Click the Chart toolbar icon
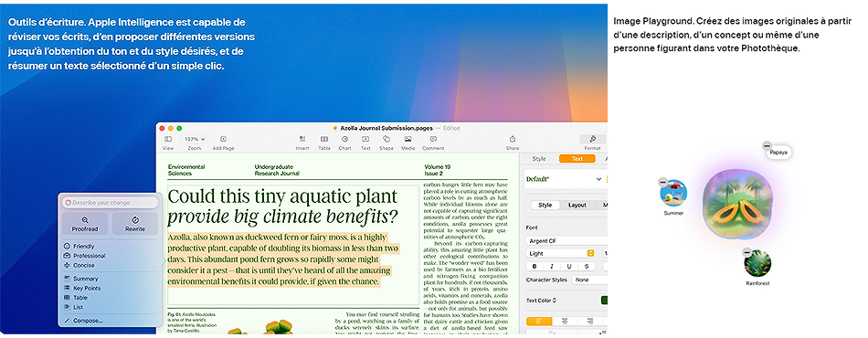868x338 pixels. 344,139
